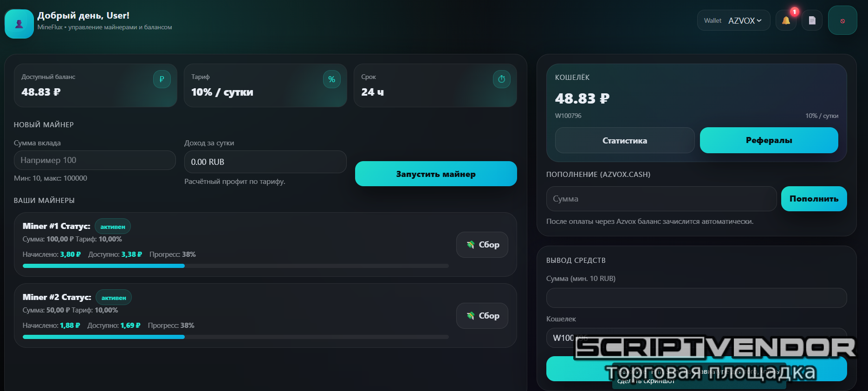The height and width of the screenshot is (391, 868).
Task: Focus the Сумма вклада input field
Action: point(95,160)
